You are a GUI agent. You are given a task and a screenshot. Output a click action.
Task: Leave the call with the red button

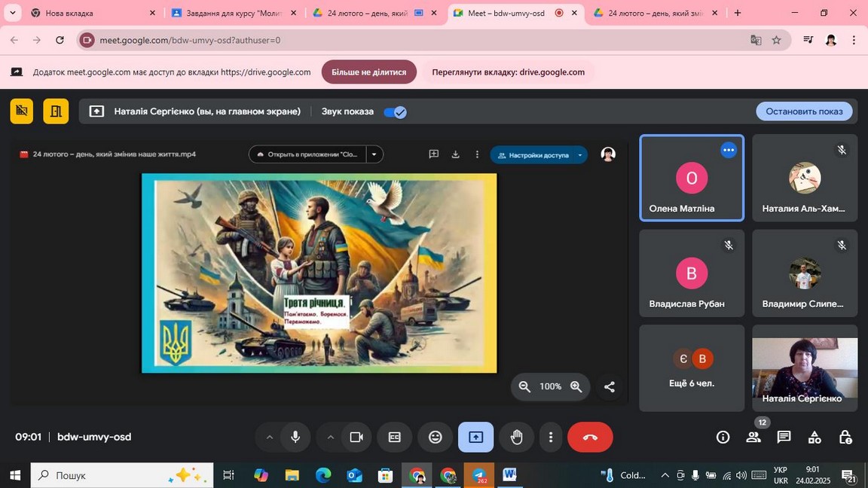pos(590,437)
